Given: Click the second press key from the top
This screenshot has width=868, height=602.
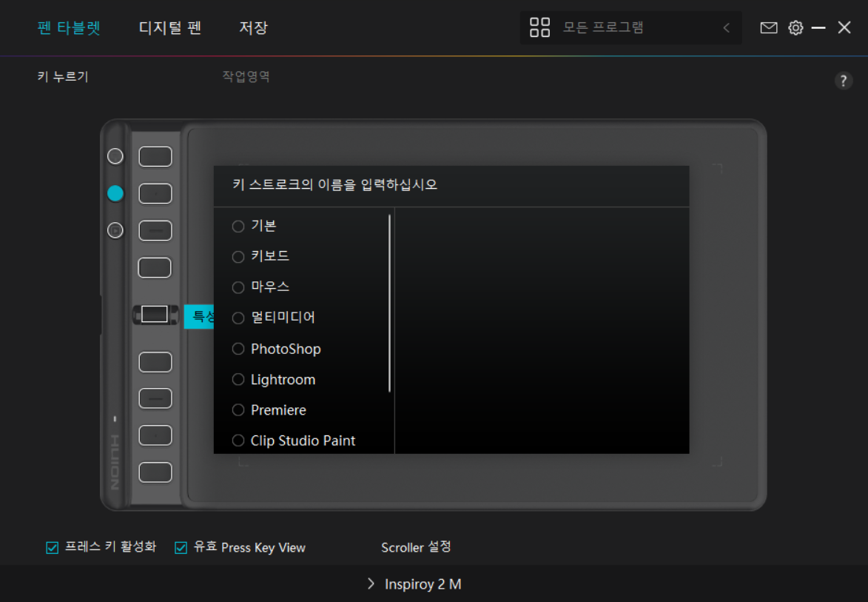Looking at the screenshot, I should click(x=155, y=194).
